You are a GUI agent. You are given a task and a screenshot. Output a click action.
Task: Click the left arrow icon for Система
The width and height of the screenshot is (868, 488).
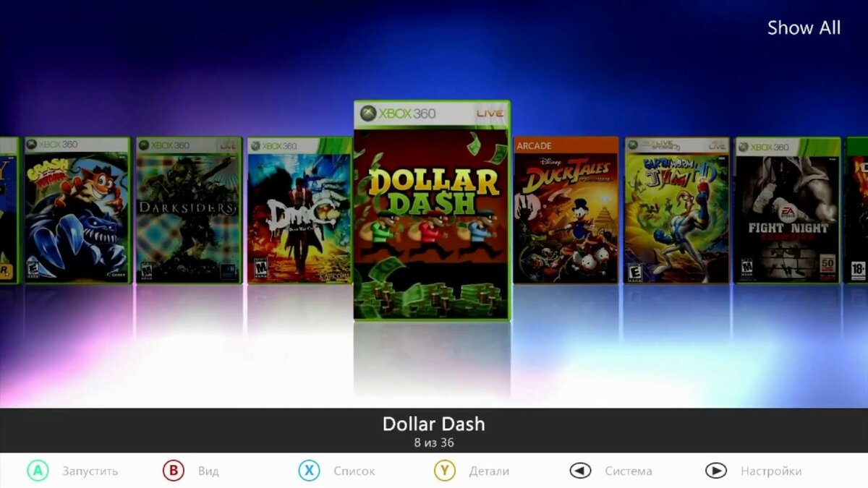(580, 471)
